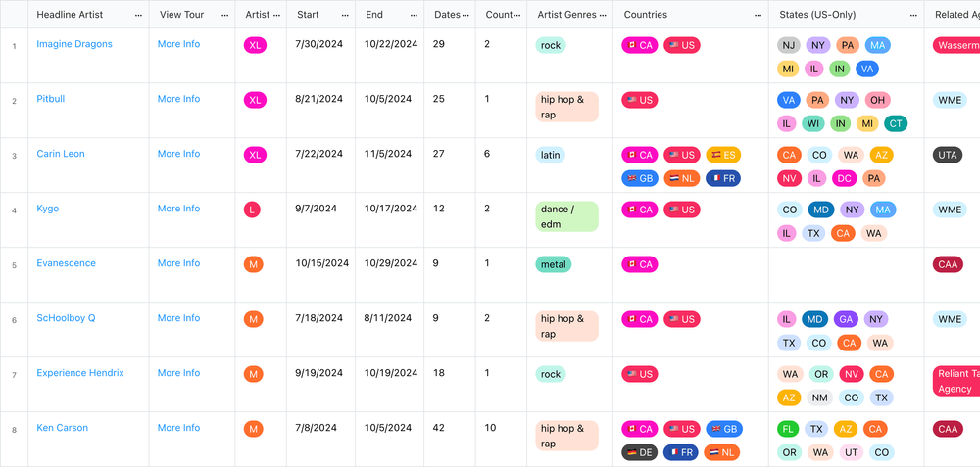Image resolution: width=980 pixels, height=467 pixels.
Task: Open Countries column options menu
Action: pyautogui.click(x=759, y=15)
